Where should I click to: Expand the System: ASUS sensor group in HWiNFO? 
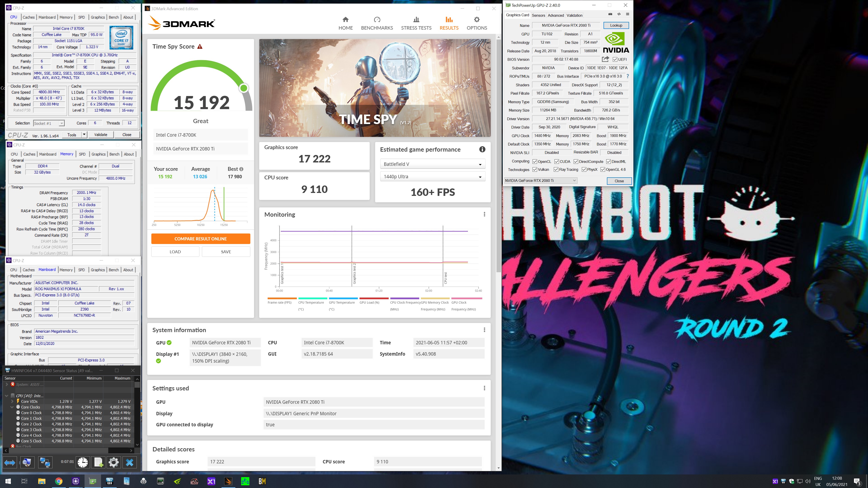(6, 384)
